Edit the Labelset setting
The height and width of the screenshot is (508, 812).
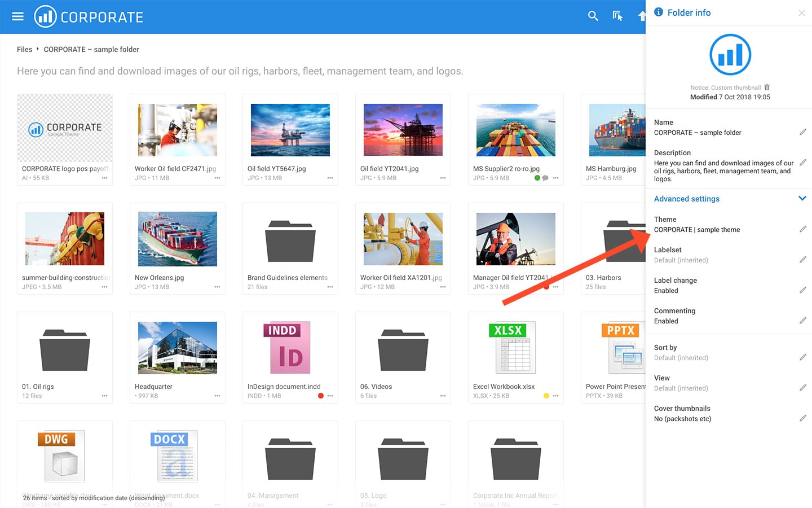[802, 260]
